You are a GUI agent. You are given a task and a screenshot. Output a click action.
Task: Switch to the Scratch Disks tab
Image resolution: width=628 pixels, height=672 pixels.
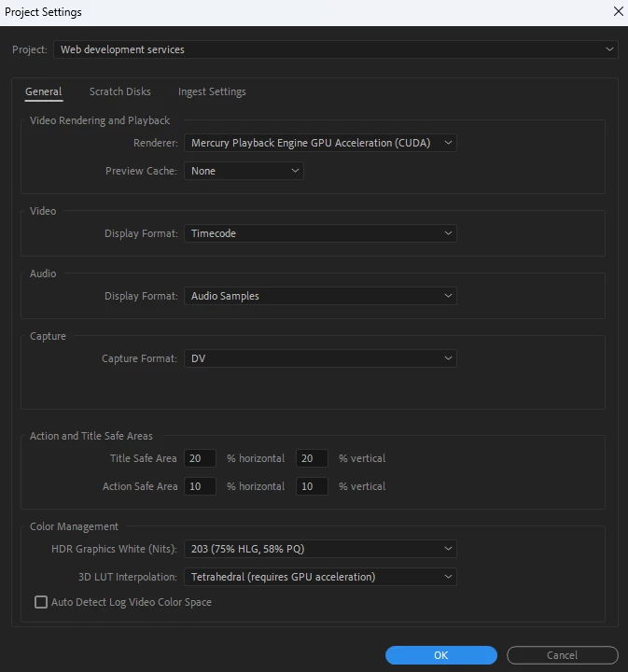[x=120, y=91]
